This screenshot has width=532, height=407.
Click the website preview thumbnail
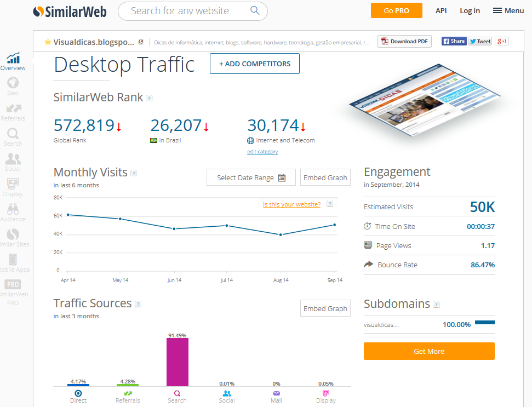426,100
